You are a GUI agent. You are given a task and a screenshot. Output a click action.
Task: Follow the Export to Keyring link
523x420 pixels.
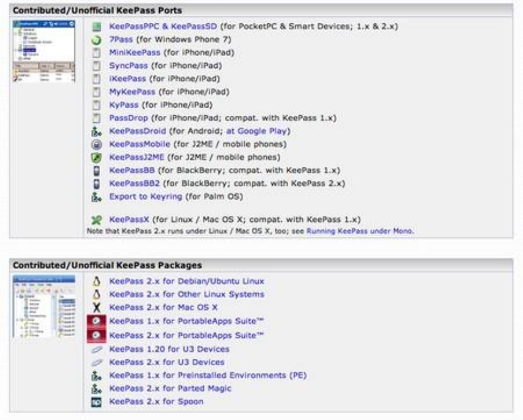[x=146, y=196]
